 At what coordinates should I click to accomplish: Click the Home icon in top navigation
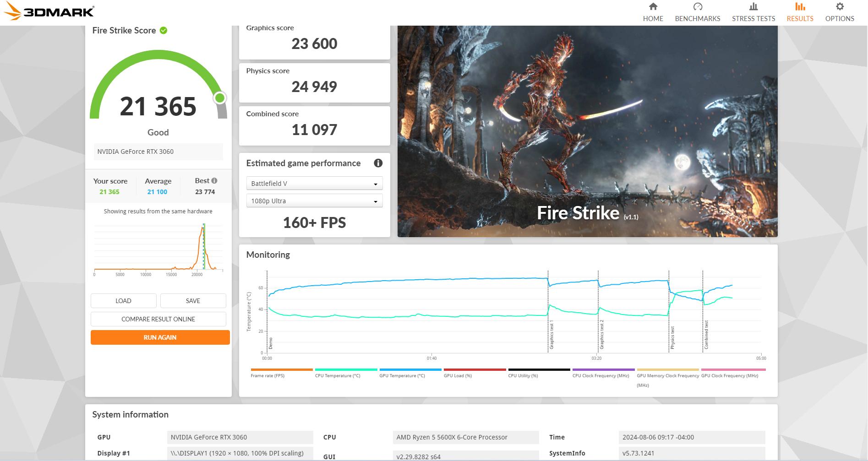(653, 7)
